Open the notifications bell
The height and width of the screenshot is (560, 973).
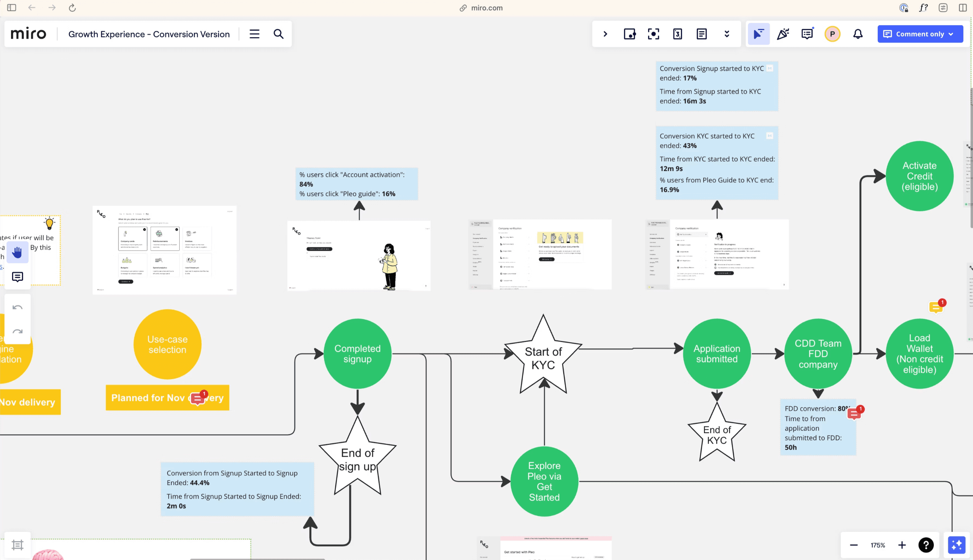point(858,34)
